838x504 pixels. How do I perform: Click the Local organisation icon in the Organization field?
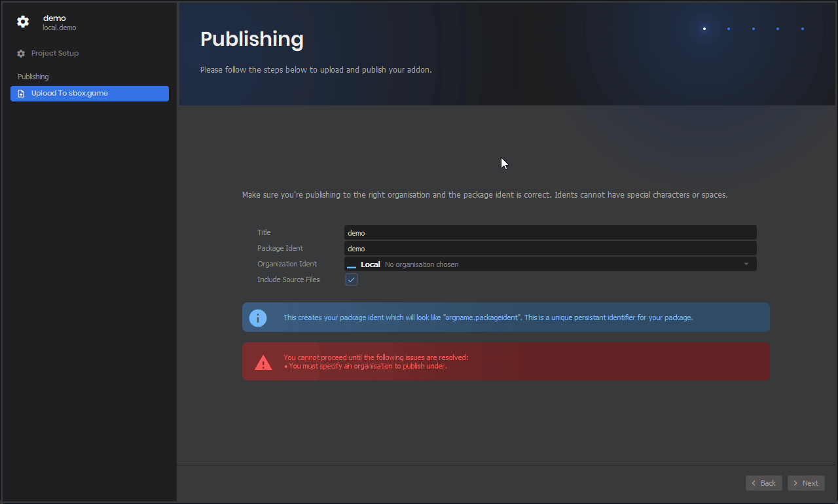352,264
